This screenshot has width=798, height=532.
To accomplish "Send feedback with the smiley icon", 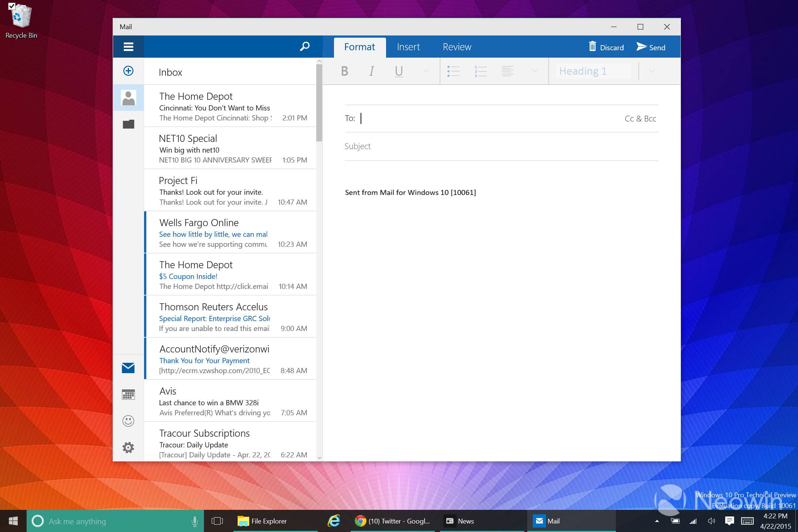I will (128, 421).
